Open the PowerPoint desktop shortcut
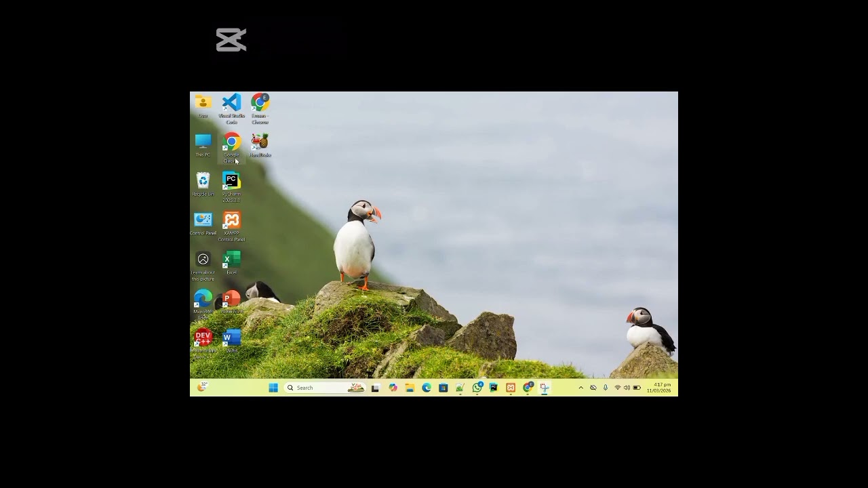 pyautogui.click(x=231, y=302)
